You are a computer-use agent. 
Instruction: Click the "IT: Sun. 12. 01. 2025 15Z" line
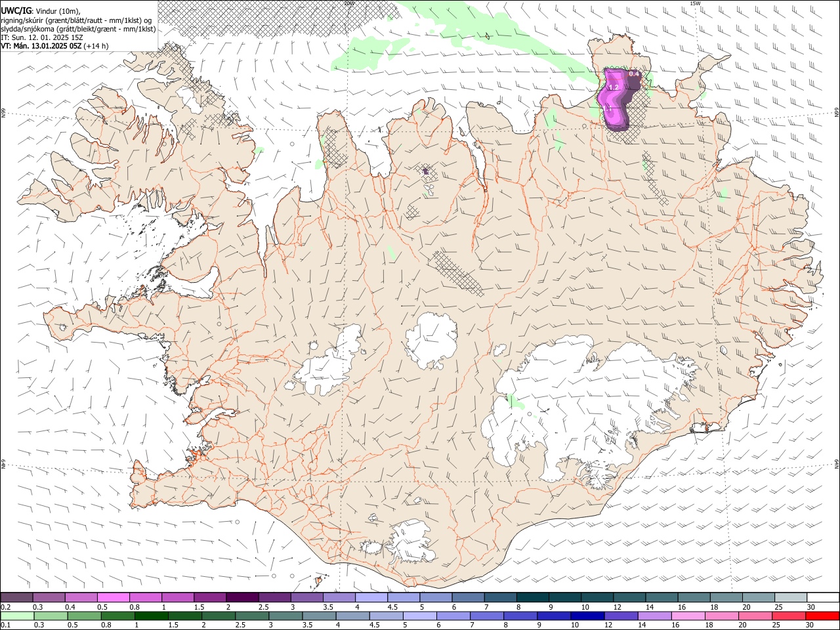pyautogui.click(x=42, y=37)
